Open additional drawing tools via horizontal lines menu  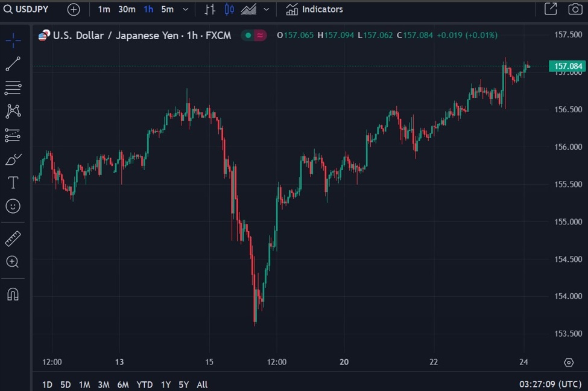[x=13, y=87]
